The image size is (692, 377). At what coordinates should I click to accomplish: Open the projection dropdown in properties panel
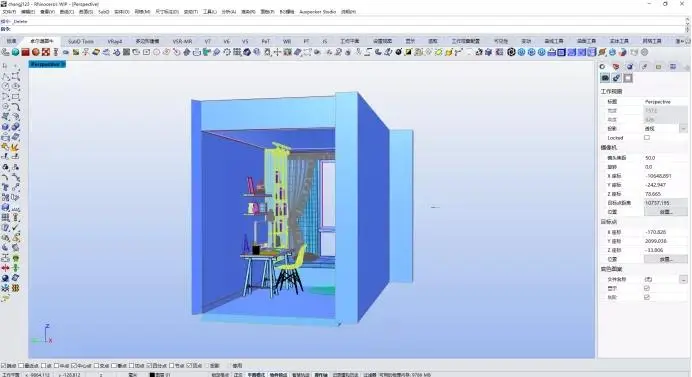tap(683, 128)
